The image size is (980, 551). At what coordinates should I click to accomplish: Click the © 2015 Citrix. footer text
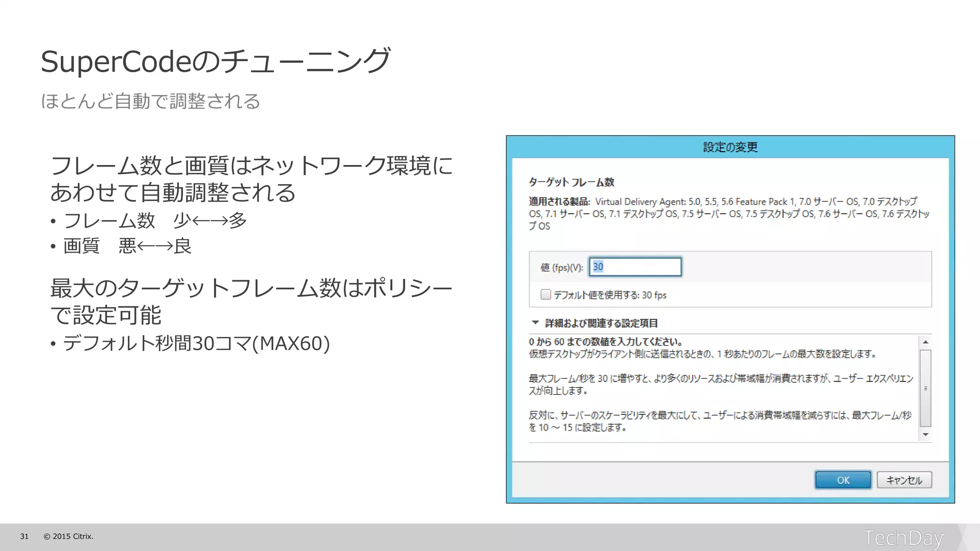coord(68,537)
